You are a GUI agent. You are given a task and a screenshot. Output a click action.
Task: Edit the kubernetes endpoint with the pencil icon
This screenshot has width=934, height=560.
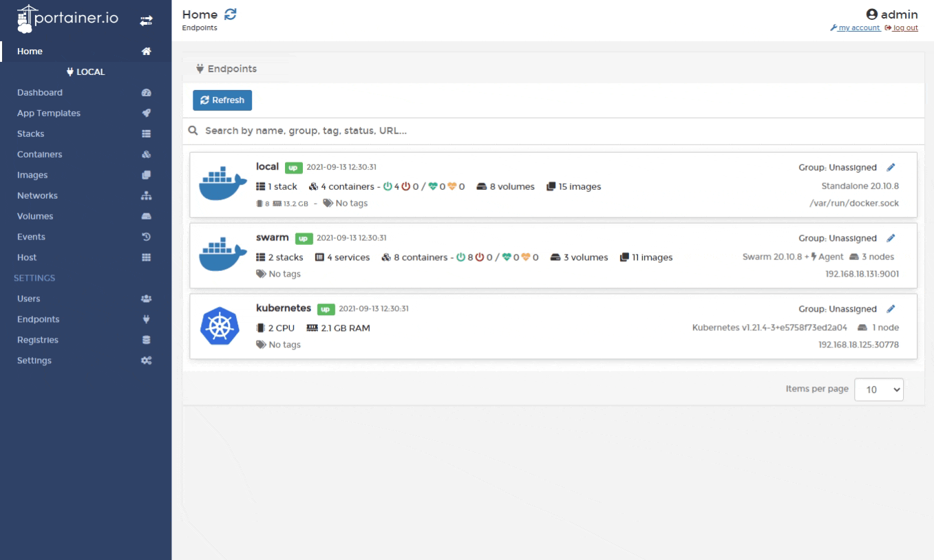(x=891, y=309)
